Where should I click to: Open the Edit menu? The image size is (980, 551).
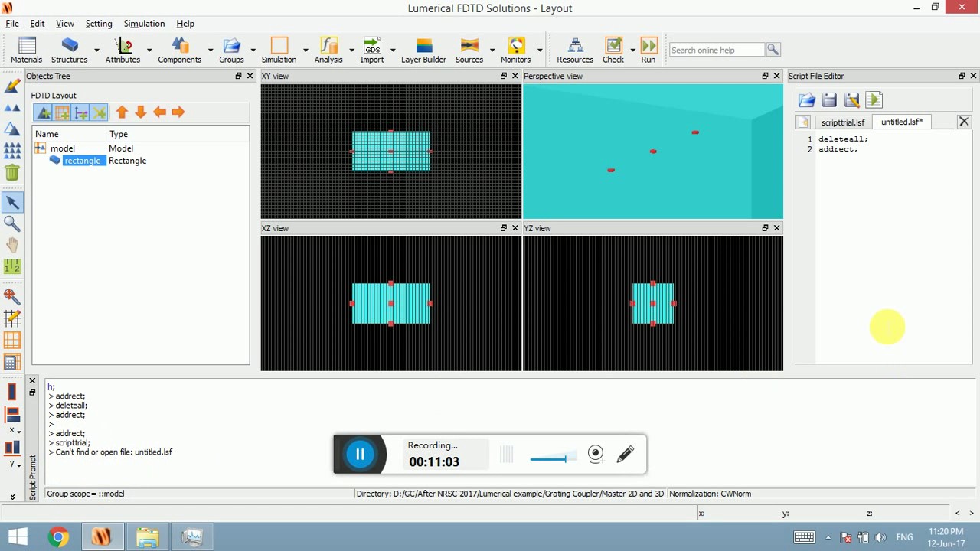pos(37,24)
